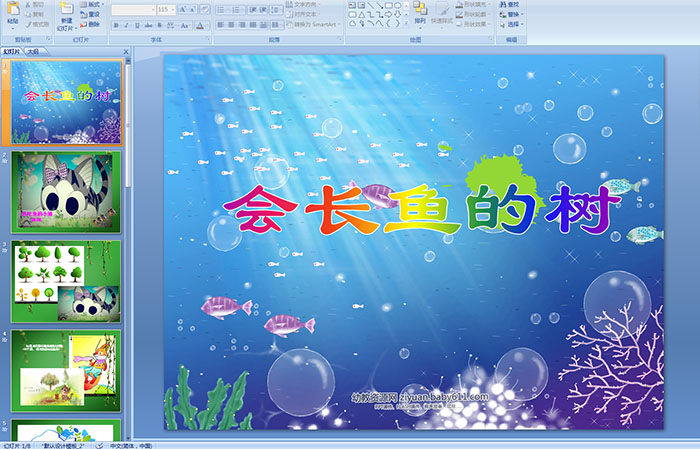Click the font name input box

coord(133,9)
